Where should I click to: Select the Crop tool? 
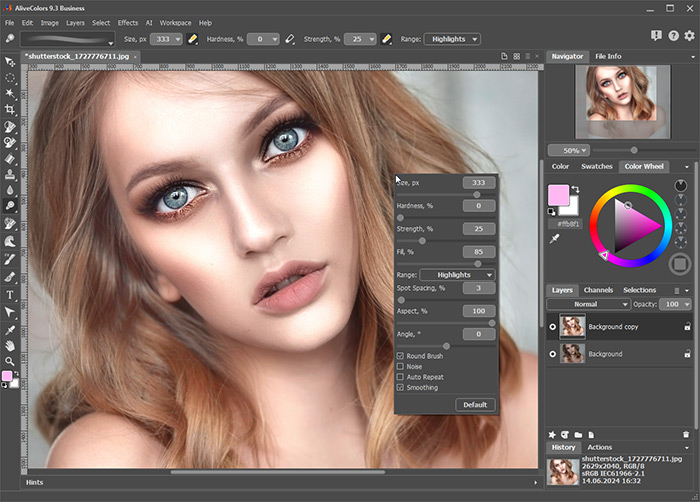(x=9, y=109)
